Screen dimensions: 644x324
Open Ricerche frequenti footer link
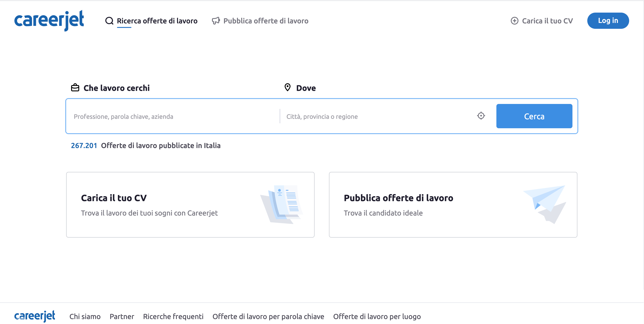(173, 317)
